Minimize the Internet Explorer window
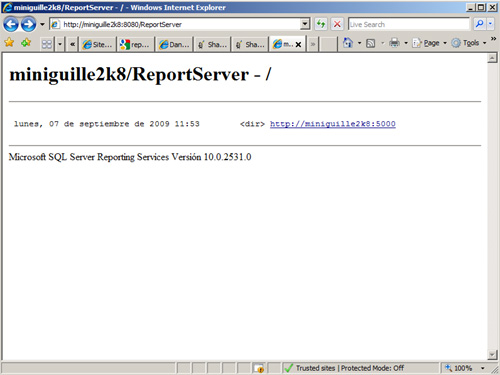Screen dimensions: 500x375 (470, 7)
